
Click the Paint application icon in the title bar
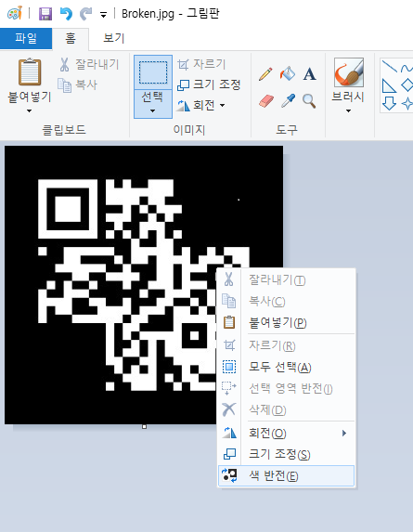15,14
